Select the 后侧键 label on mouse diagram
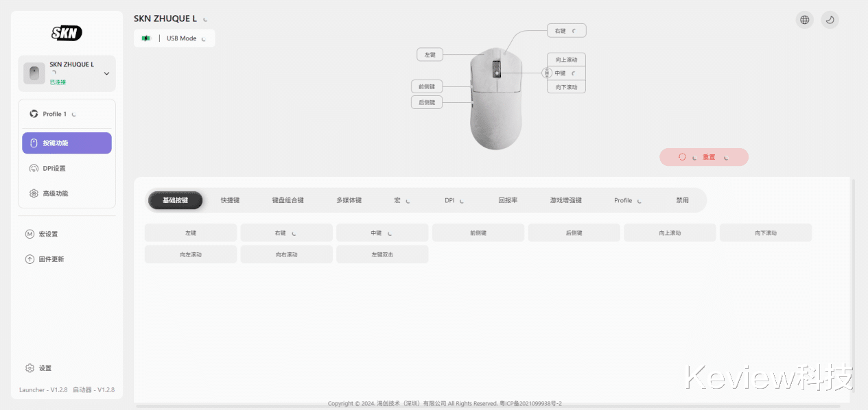868x410 pixels. pyautogui.click(x=427, y=102)
